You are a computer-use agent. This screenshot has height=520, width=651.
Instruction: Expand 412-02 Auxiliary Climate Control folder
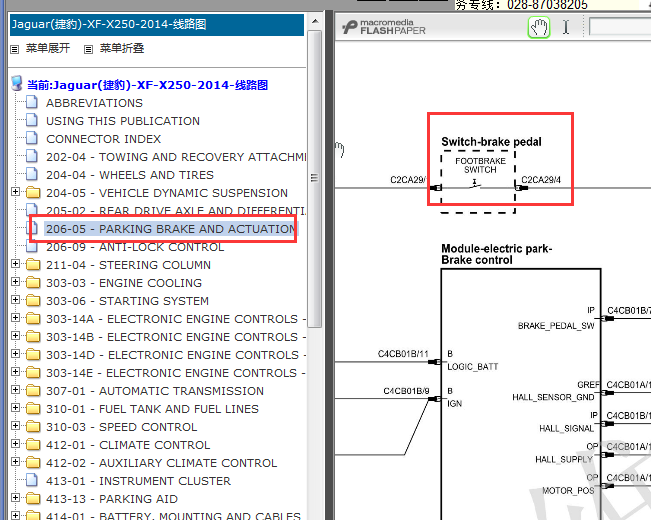tap(15, 461)
